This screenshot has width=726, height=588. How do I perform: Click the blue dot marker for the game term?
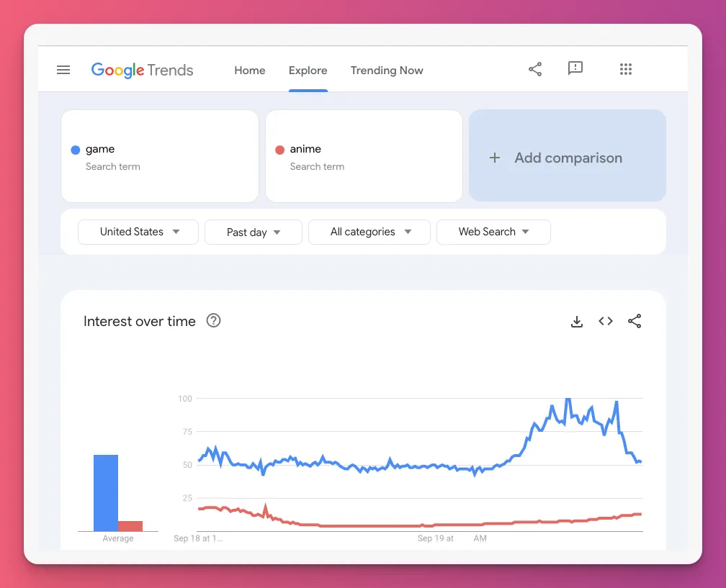pyautogui.click(x=75, y=149)
